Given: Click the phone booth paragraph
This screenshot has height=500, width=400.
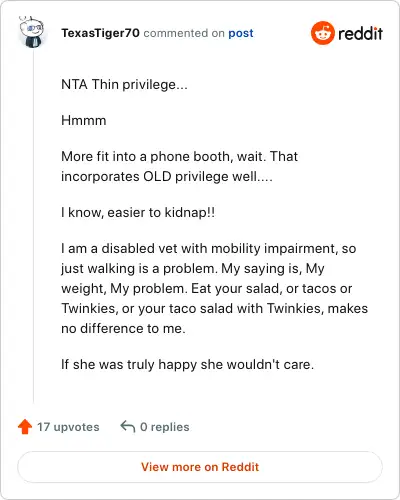Looking at the screenshot, I should click(179, 166).
